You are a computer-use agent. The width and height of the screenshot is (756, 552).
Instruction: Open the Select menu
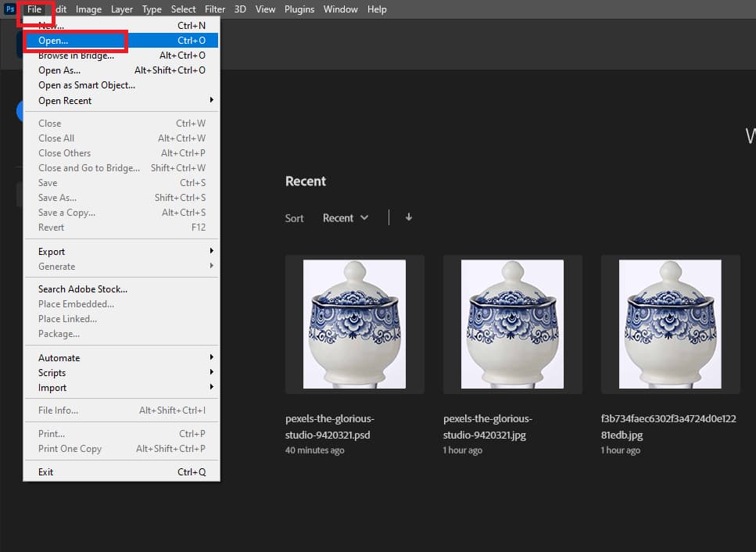[x=183, y=9]
